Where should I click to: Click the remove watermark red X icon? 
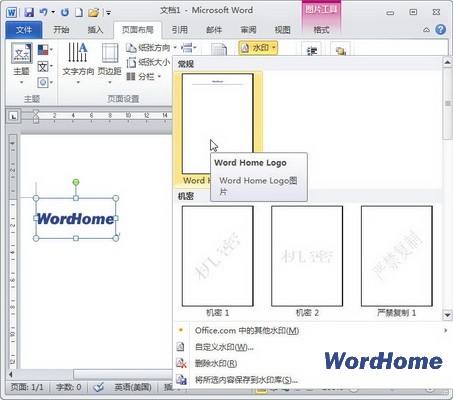pos(181,363)
